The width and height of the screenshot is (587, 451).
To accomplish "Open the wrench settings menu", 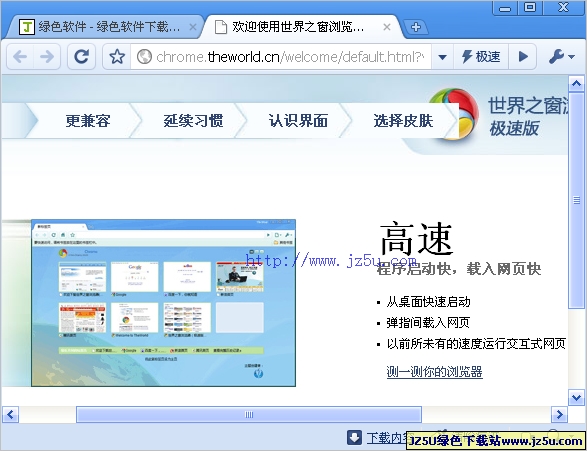I will pyautogui.click(x=561, y=57).
